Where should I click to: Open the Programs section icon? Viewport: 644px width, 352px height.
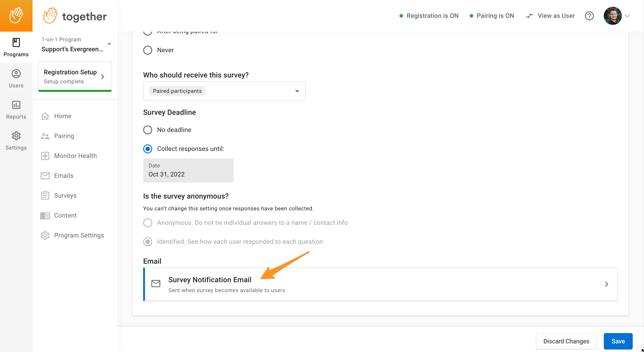coord(16,42)
